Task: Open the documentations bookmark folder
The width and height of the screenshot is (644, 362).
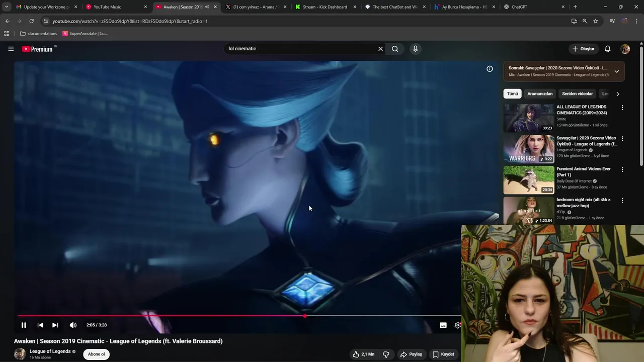Action: (x=39, y=34)
